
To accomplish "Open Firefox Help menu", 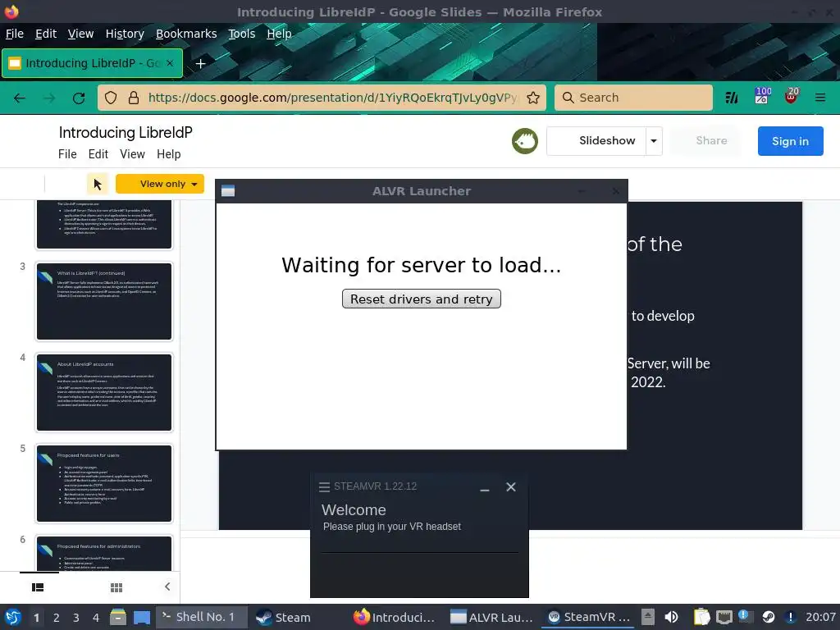I will click(279, 34).
